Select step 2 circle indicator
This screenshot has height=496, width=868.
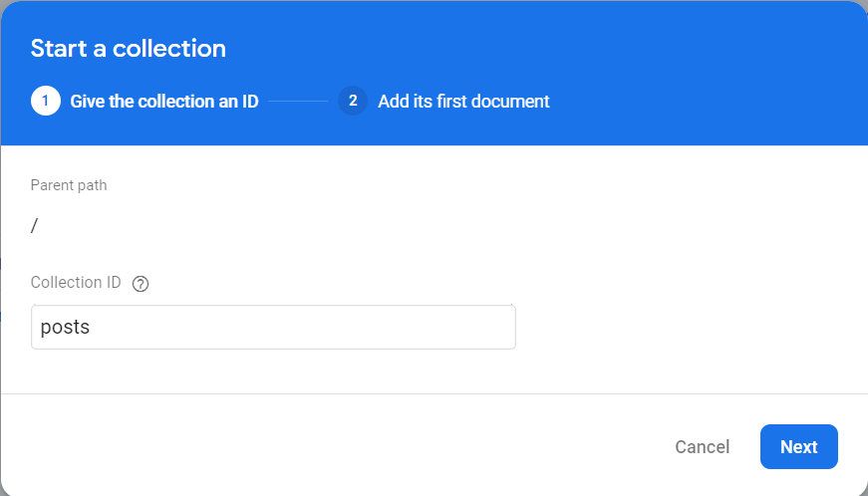pyautogui.click(x=353, y=101)
